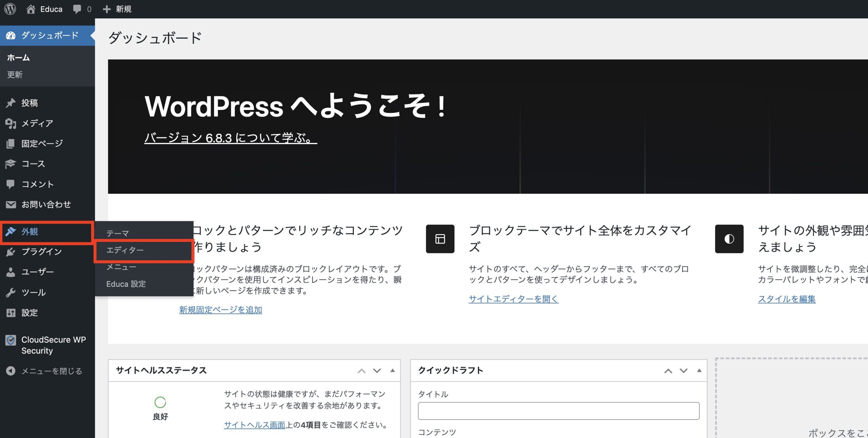Screen dimensions: 868x438
Task: Toggle the クイックドラフト panel with its triangle
Action: pyautogui.click(x=699, y=370)
